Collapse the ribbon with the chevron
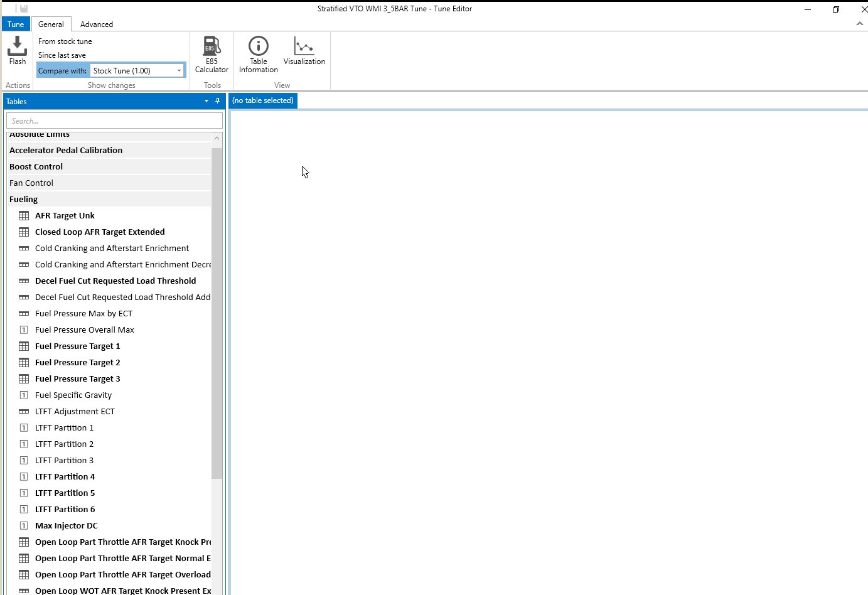The width and height of the screenshot is (868, 595). [859, 24]
